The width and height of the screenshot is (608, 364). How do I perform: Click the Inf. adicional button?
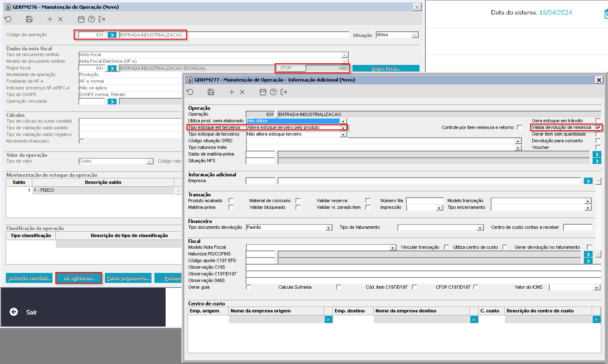coord(79,278)
